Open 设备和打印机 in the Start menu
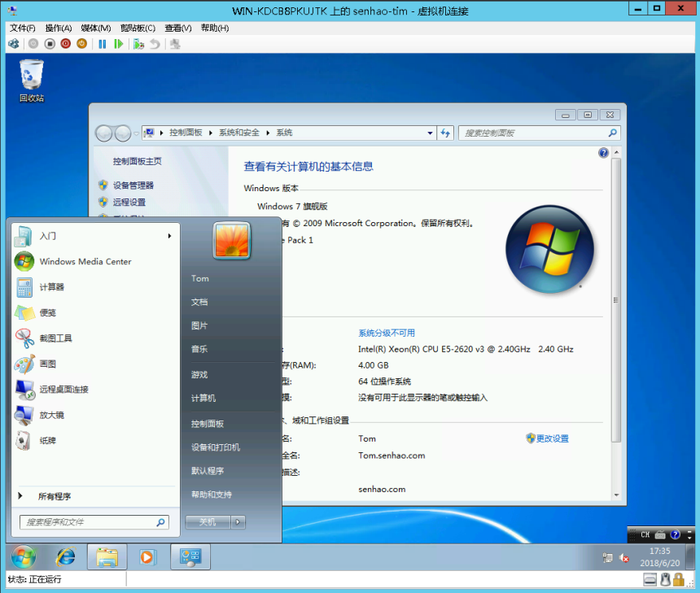The width and height of the screenshot is (700, 593). tap(216, 447)
